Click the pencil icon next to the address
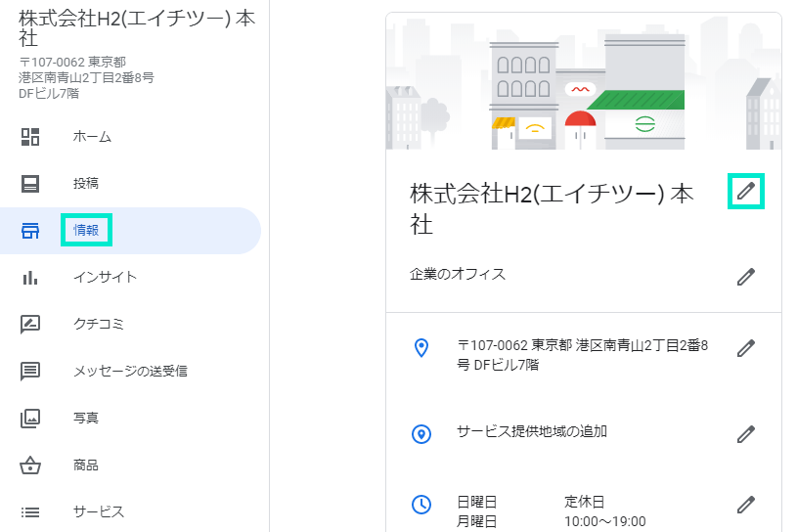The image size is (797, 532). click(x=746, y=347)
